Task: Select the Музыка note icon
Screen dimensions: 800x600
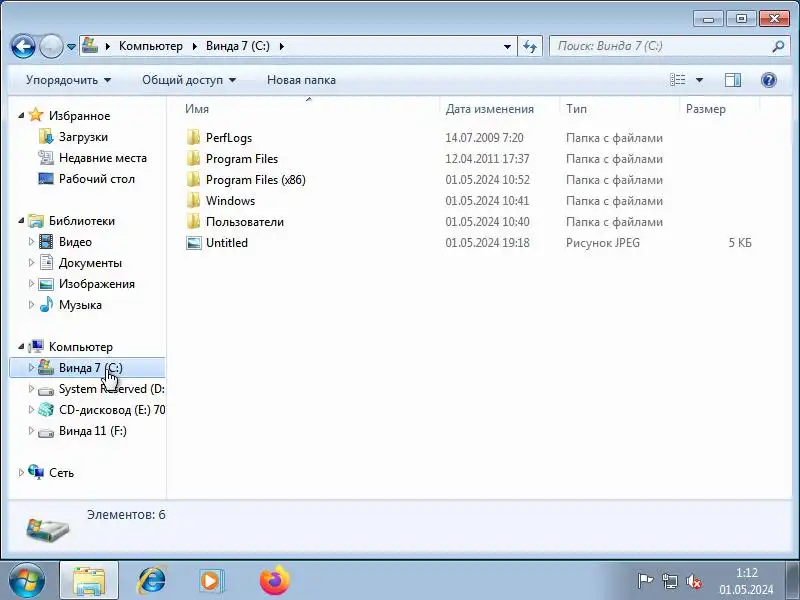Action: [46, 304]
